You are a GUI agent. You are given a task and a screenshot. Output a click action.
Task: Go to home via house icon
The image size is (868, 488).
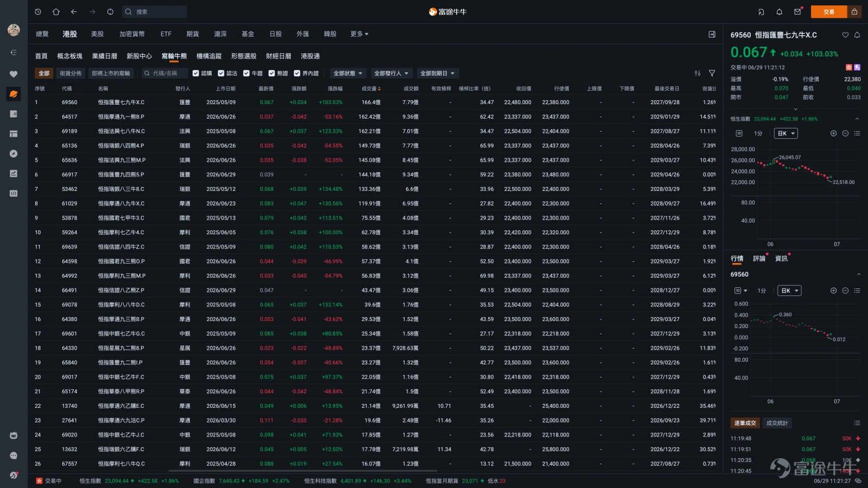coord(56,12)
